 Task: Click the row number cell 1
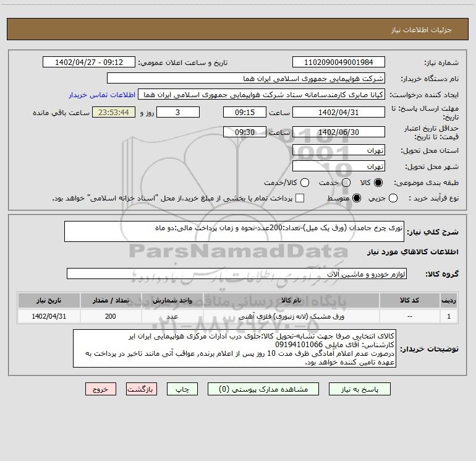(x=449, y=316)
